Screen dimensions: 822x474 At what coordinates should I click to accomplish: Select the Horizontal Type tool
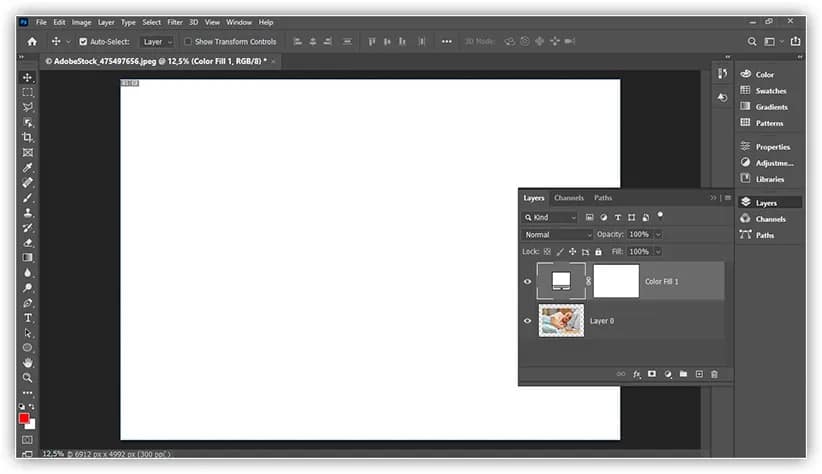[x=28, y=318]
